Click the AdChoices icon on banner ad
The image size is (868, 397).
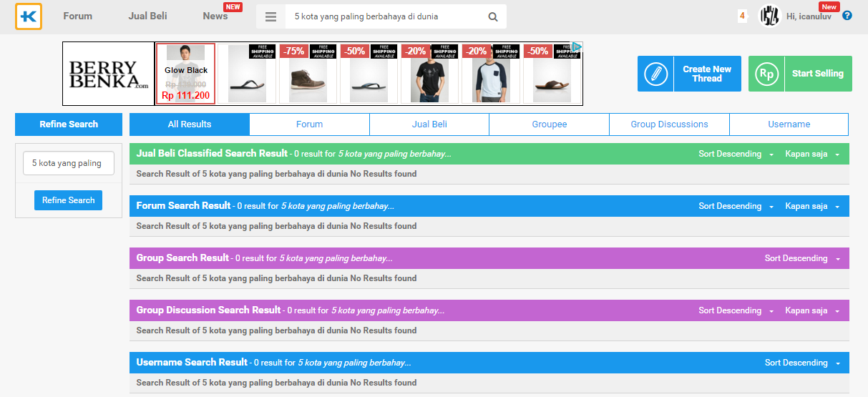coord(577,47)
